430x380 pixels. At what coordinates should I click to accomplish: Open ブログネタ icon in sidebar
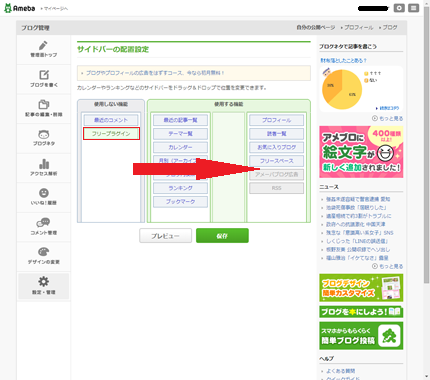tap(43, 134)
